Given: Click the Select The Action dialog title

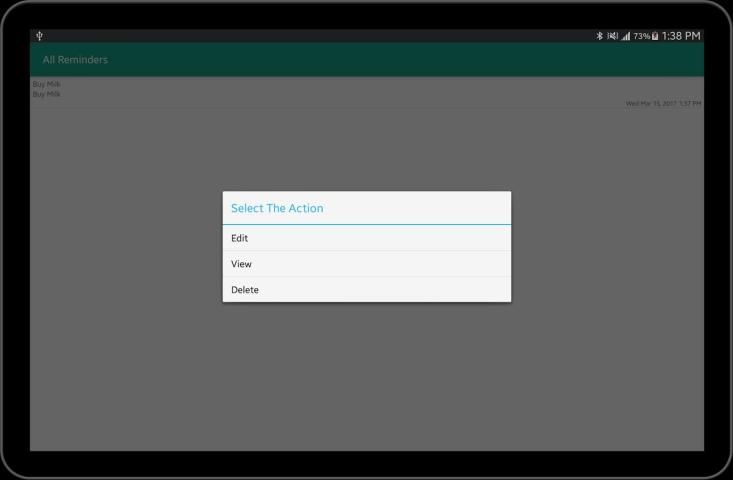Looking at the screenshot, I should [277, 208].
